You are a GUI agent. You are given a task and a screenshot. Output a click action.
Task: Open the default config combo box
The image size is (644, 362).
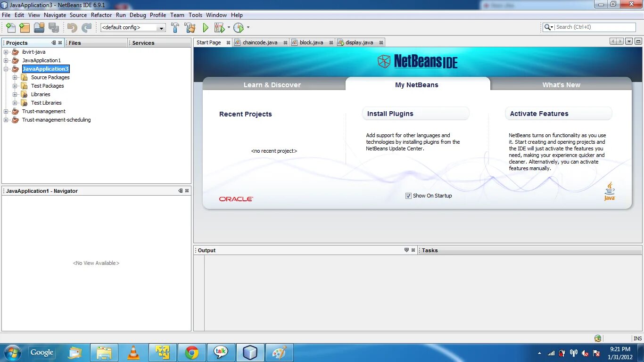tap(133, 27)
